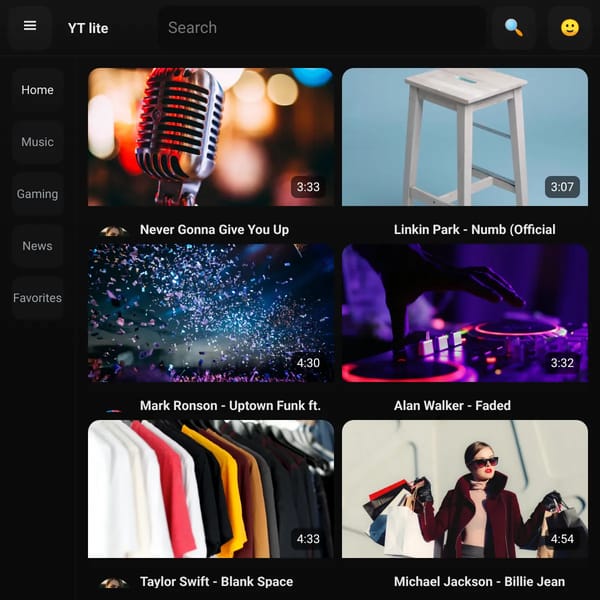600x600 pixels.
Task: Click the magnifying glass search icon
Action: pos(514,28)
